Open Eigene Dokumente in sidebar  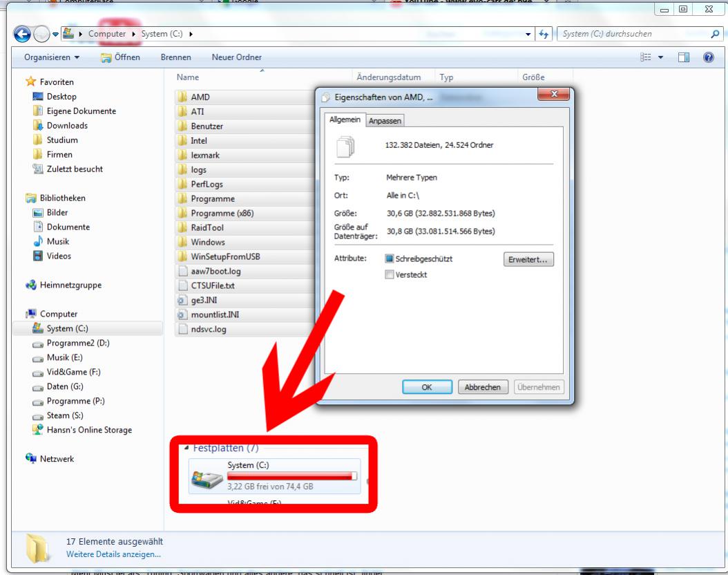pyautogui.click(x=82, y=111)
